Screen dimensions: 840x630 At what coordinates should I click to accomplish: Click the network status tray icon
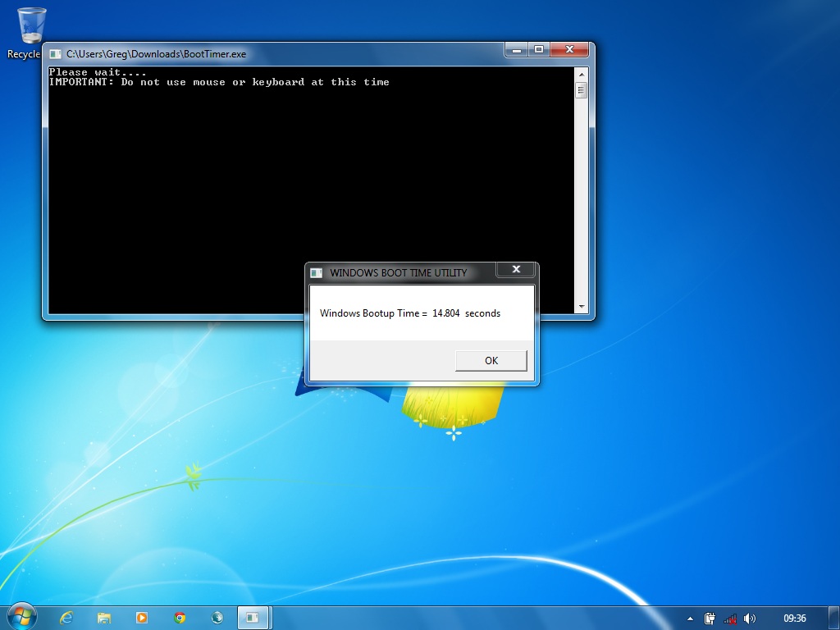pyautogui.click(x=729, y=619)
